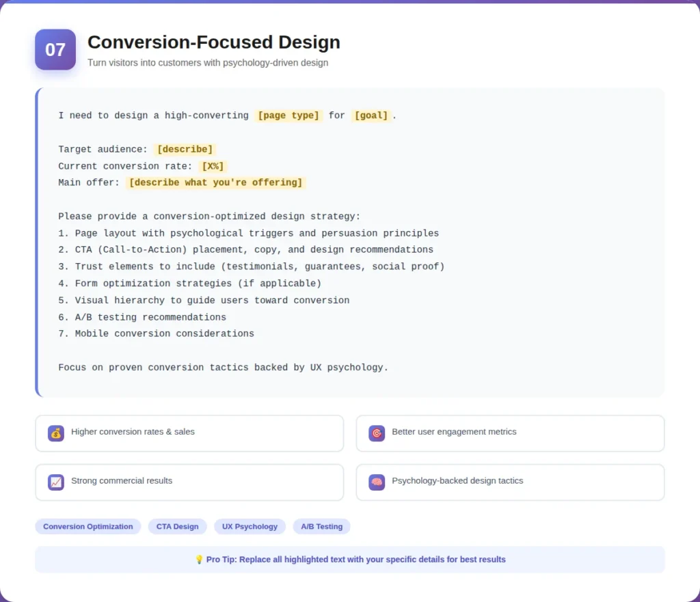Click the money bag icon for conversion rates

pyautogui.click(x=55, y=433)
